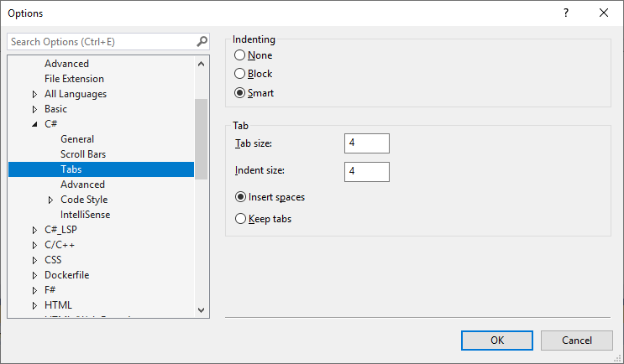Image resolution: width=624 pixels, height=364 pixels.
Task: Click the Tab size input field
Action: click(367, 143)
